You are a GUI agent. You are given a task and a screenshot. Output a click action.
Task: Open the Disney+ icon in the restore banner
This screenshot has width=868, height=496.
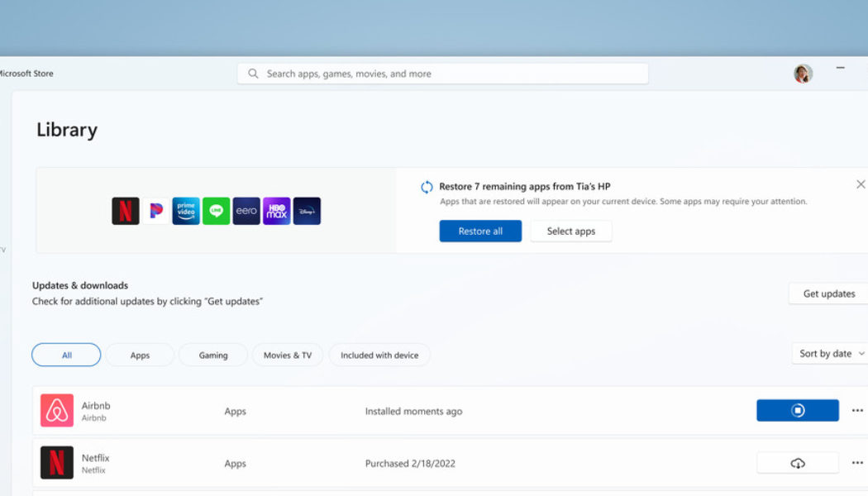tap(307, 210)
